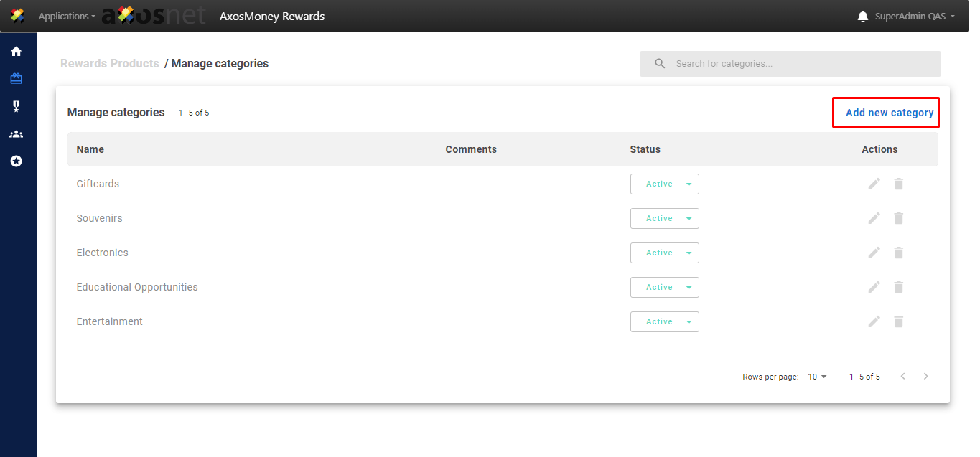Edit the Electronics category pencil icon
This screenshot has width=980, height=457.
[x=874, y=253]
